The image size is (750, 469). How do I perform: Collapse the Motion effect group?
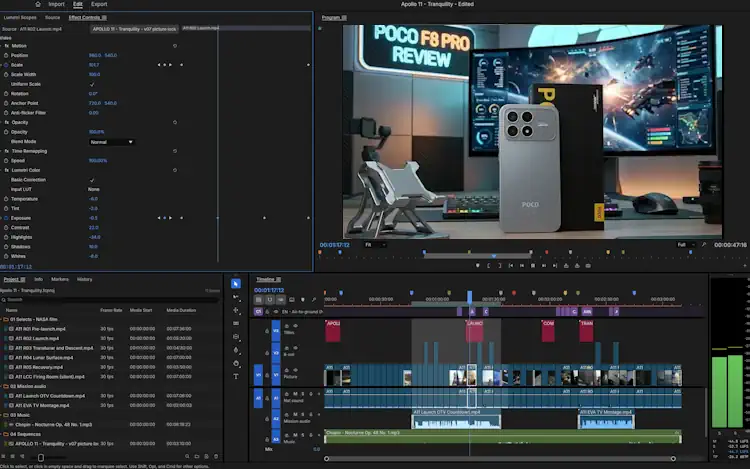click(x=1, y=46)
